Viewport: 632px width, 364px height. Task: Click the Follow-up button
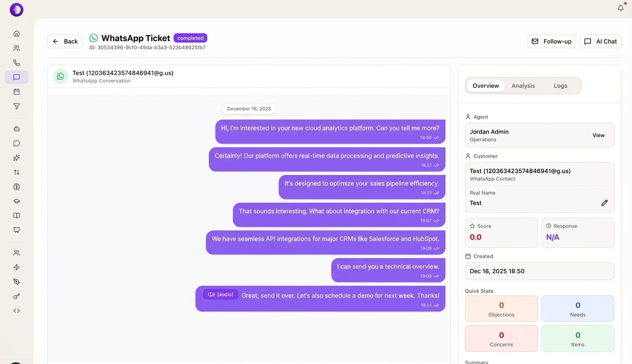pyautogui.click(x=551, y=41)
